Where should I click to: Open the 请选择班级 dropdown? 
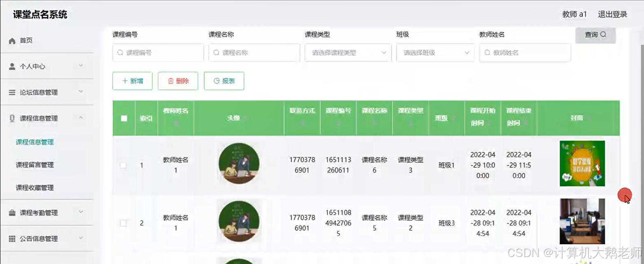(x=435, y=53)
